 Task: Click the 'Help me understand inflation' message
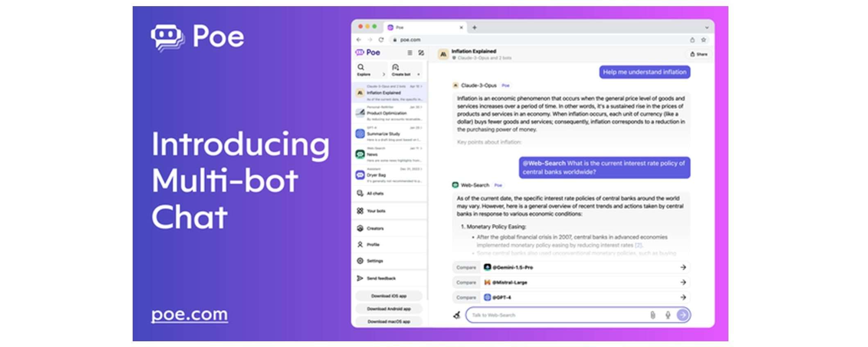(644, 72)
